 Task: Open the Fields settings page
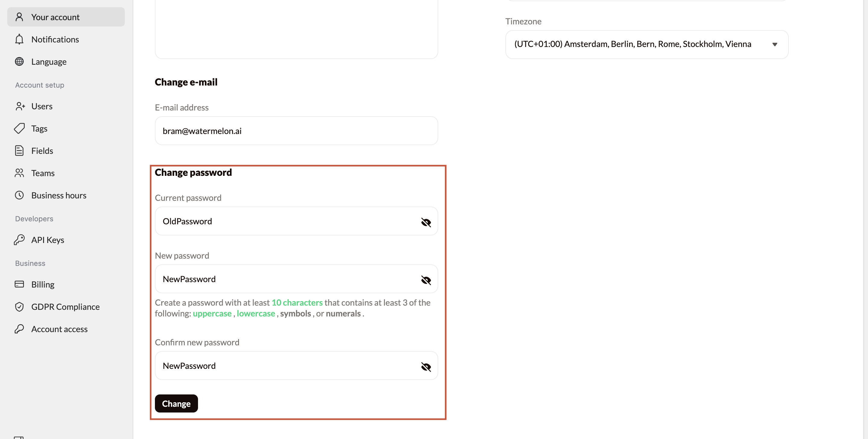(x=42, y=151)
